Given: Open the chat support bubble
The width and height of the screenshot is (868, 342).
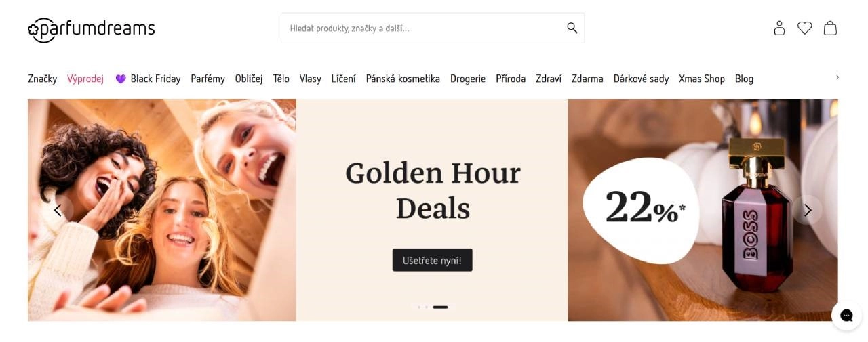Looking at the screenshot, I should pyautogui.click(x=846, y=315).
